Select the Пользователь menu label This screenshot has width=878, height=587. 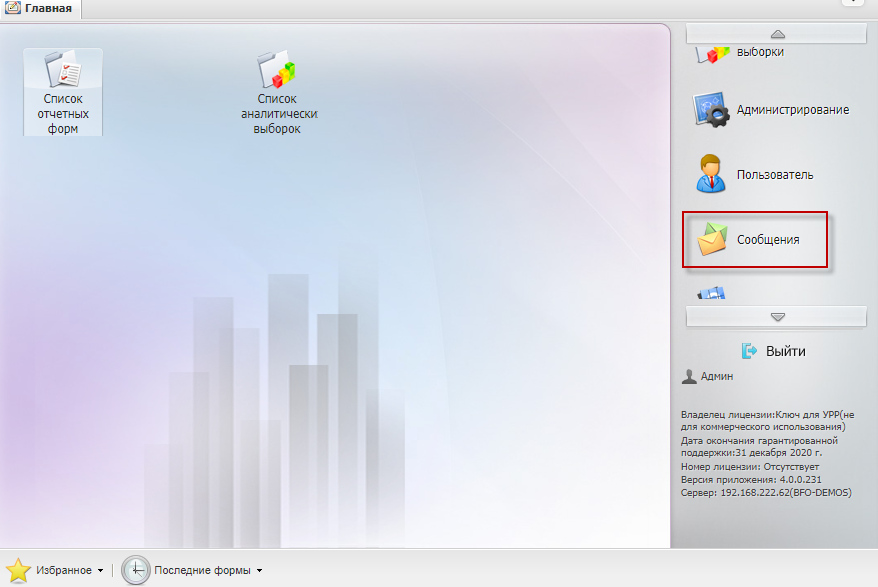click(774, 175)
